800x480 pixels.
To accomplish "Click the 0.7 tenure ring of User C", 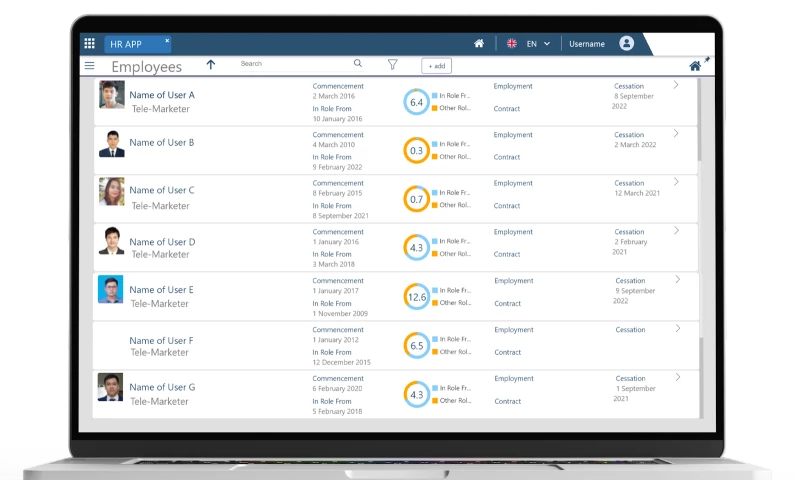I will [416, 199].
